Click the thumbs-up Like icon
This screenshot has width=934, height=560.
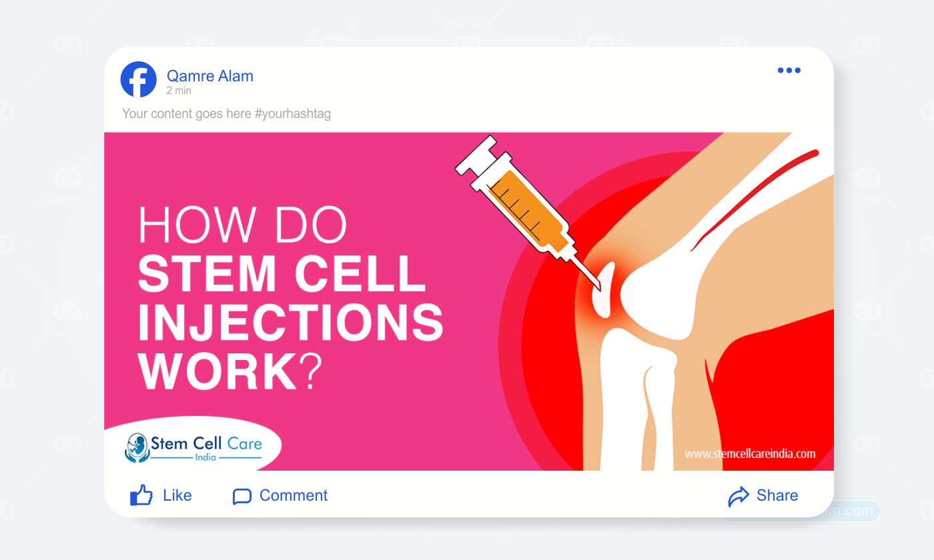click(141, 495)
